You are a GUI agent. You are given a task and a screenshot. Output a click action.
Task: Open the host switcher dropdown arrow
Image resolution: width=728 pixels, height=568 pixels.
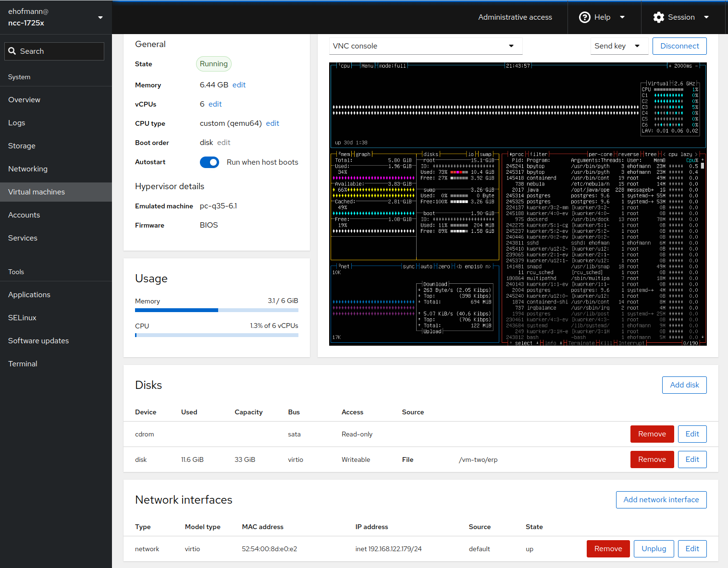100,18
